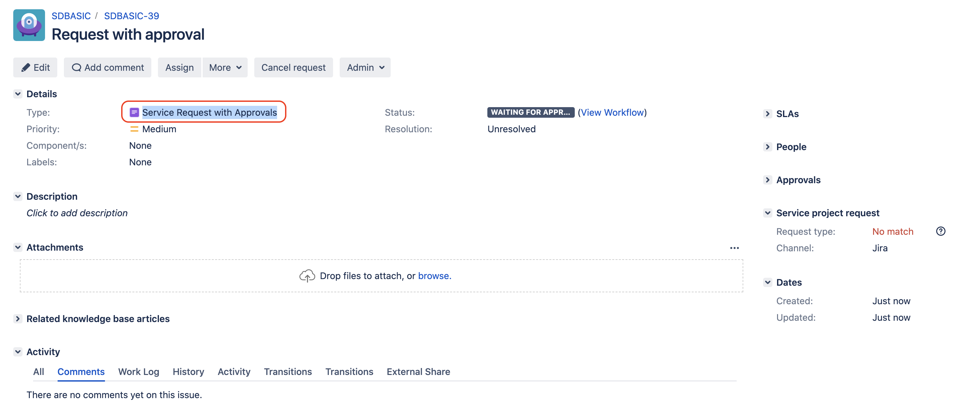
Task: Open the More dropdown menu
Action: (225, 67)
